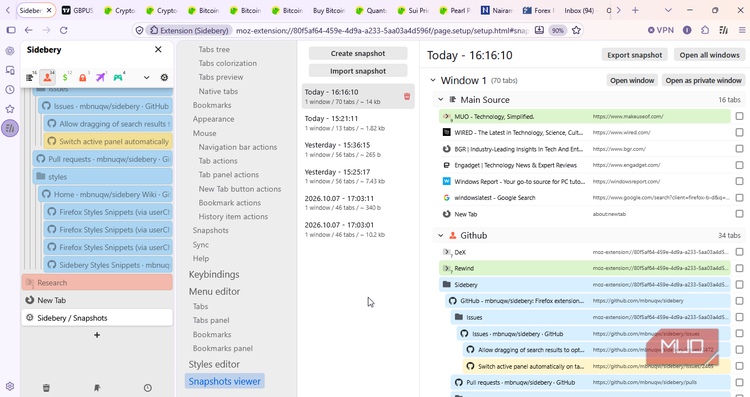The height and width of the screenshot is (397, 750).
Task: Switch to the green dollar-sign panel
Action: (65, 77)
